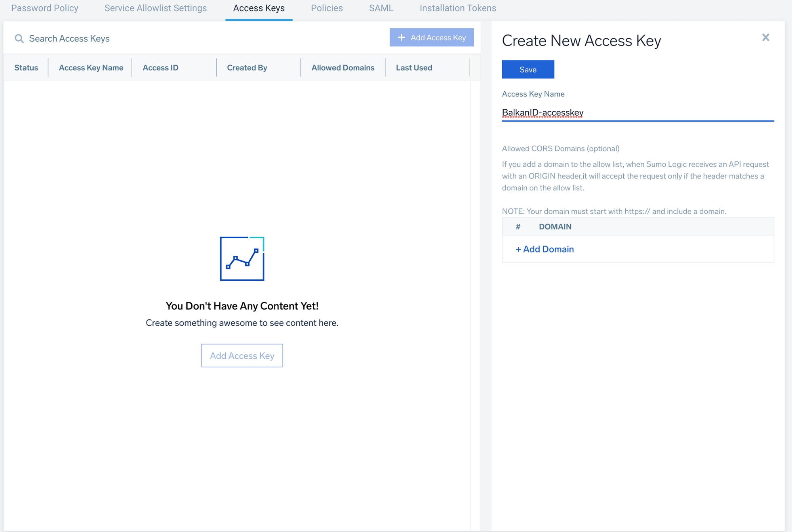Click Add Access Key under empty state
792x532 pixels.
242,355
